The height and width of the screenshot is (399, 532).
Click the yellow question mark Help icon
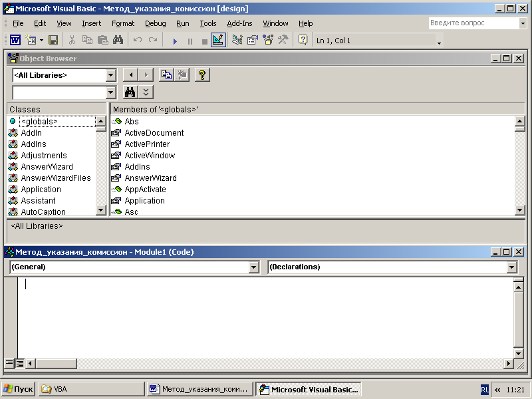coord(202,74)
